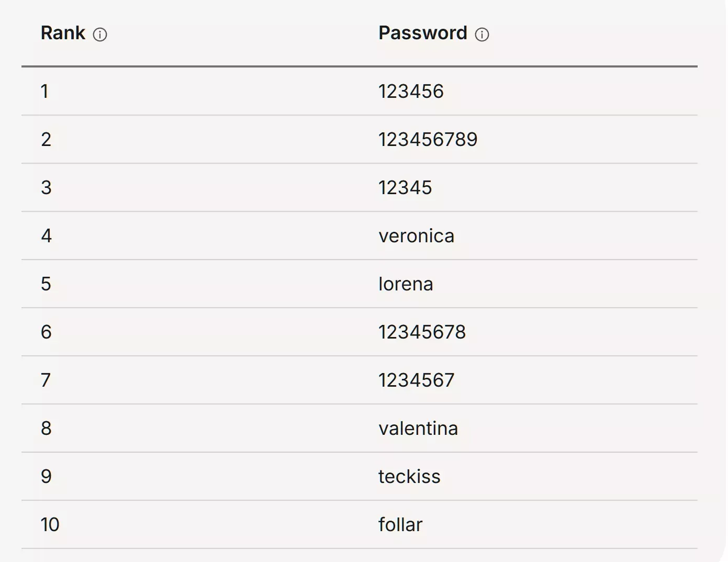Click the teckiss password entry
This screenshot has height=562, width=728.
tap(409, 477)
